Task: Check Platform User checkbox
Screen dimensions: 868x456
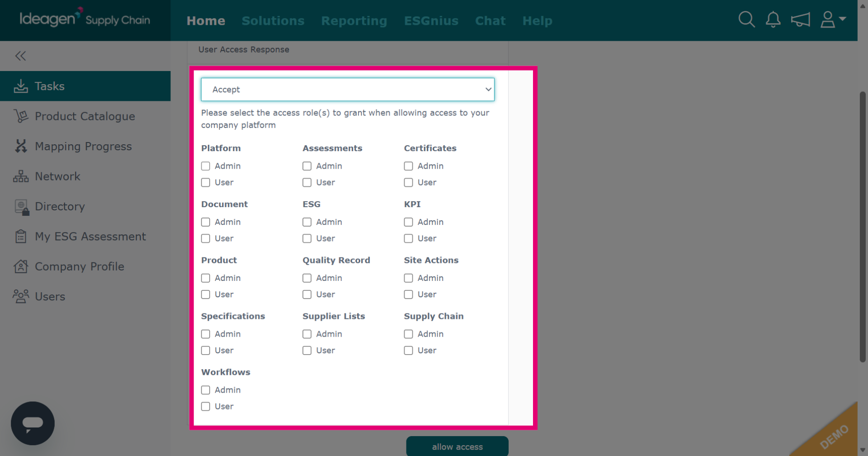Action: pos(206,182)
